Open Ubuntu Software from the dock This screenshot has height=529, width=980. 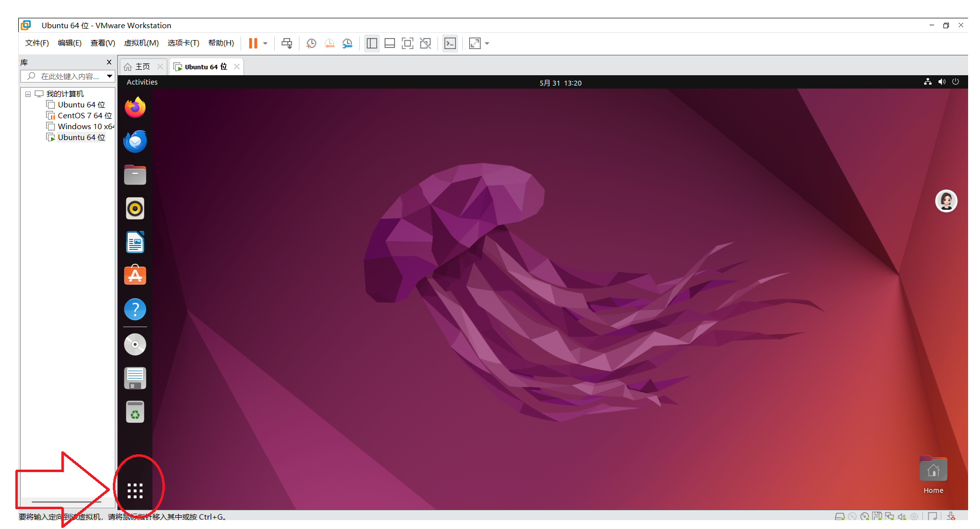point(135,276)
